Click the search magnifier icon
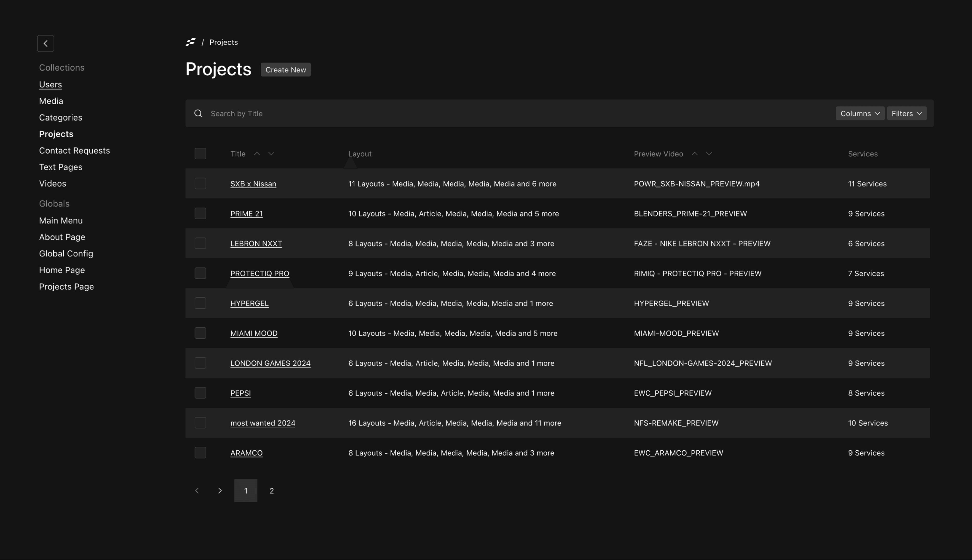The image size is (972, 560). (x=198, y=113)
